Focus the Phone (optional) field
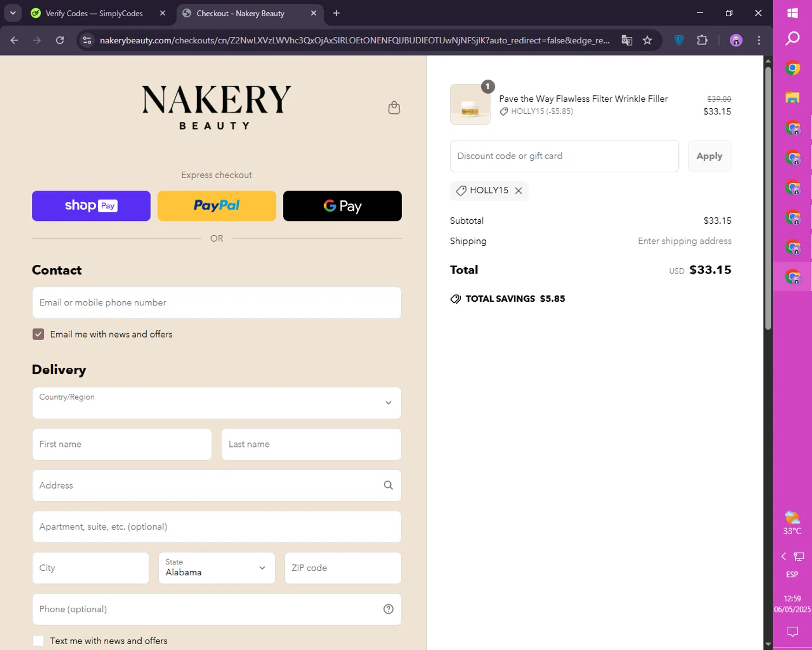The image size is (812, 650). [x=217, y=609]
